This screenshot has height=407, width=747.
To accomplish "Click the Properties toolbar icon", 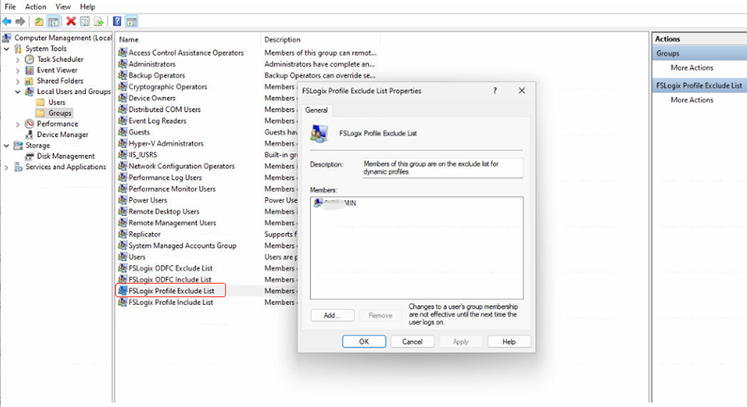I will coord(85,21).
